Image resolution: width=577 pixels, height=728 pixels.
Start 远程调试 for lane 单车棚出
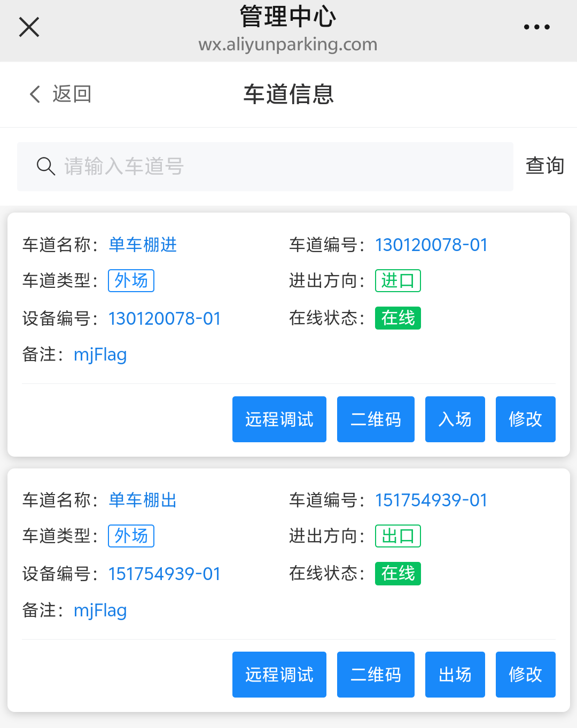[279, 675]
